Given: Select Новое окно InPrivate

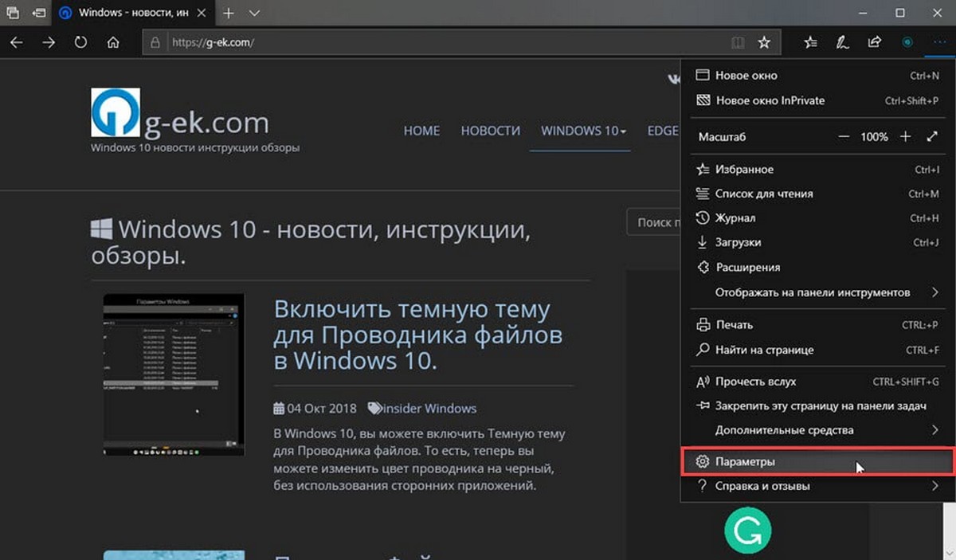Looking at the screenshot, I should (x=817, y=100).
